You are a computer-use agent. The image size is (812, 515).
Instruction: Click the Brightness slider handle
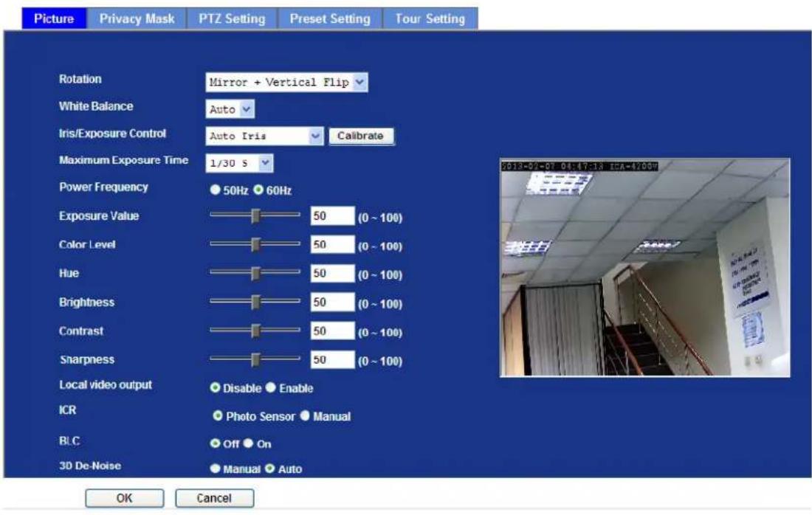point(255,302)
